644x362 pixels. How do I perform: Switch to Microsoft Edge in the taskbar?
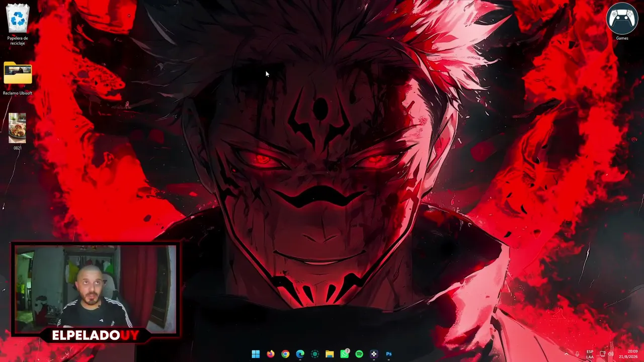(x=300, y=354)
